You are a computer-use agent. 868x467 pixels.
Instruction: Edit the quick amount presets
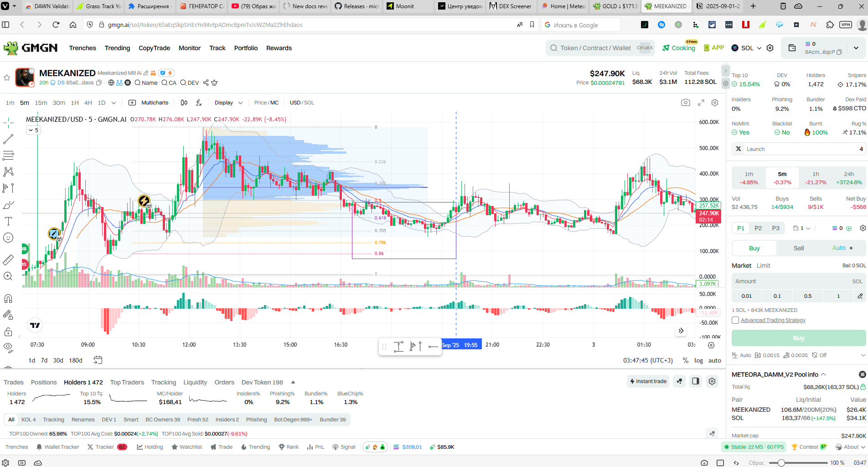[x=860, y=296]
